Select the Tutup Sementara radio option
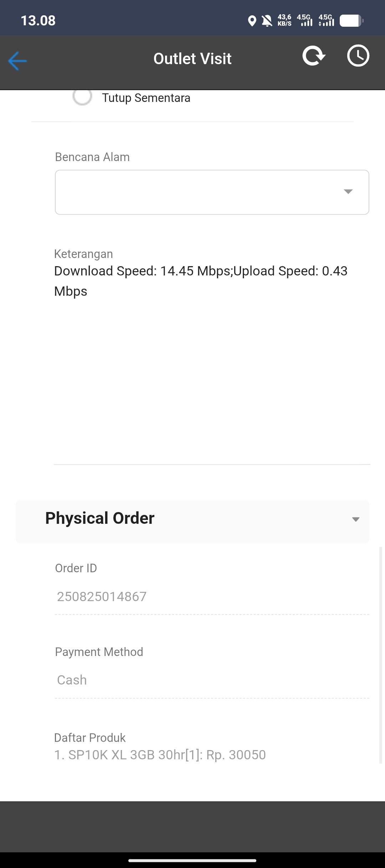 pyautogui.click(x=82, y=96)
